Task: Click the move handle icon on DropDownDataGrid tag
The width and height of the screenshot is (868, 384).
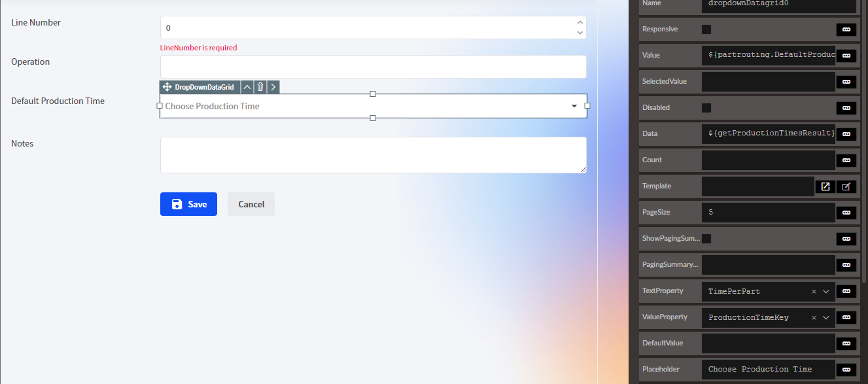Action: (167, 87)
